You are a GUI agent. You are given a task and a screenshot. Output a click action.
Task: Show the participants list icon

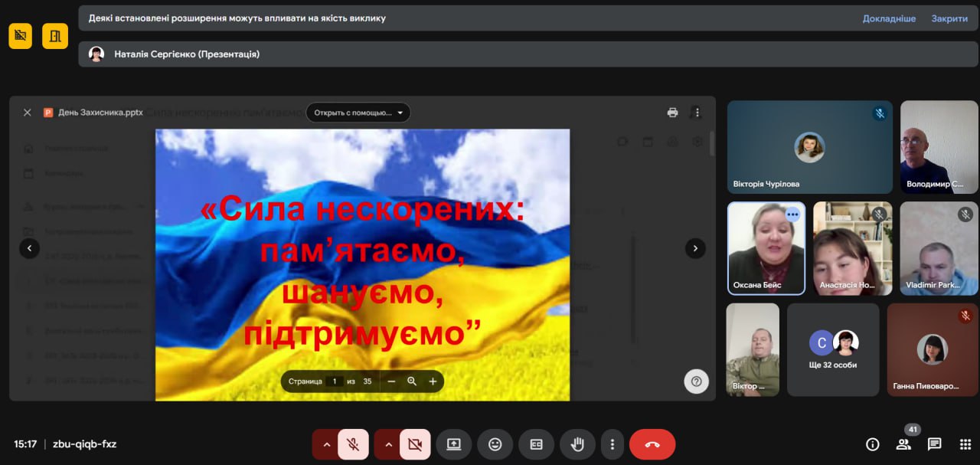click(903, 444)
